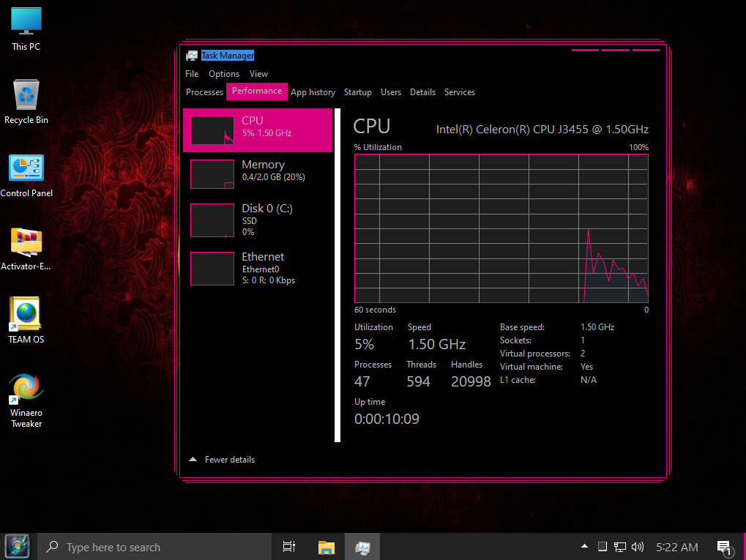Click the Handles value 20998

click(x=470, y=381)
